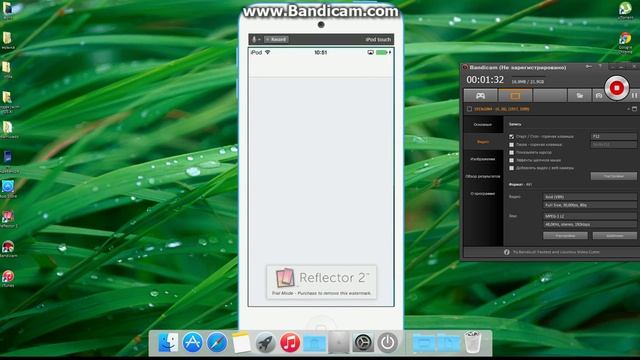Launch iTunes from the dock
The width and height of the screenshot is (640, 360).
tap(290, 342)
